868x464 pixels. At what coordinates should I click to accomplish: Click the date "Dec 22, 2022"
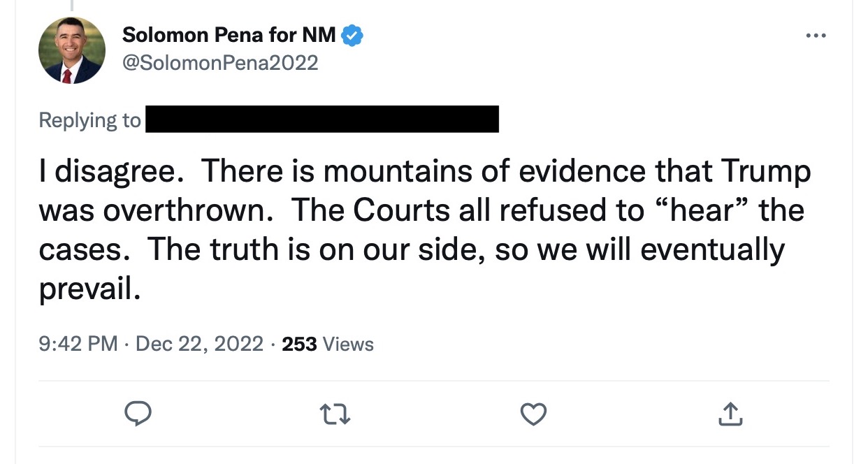pyautogui.click(x=199, y=344)
